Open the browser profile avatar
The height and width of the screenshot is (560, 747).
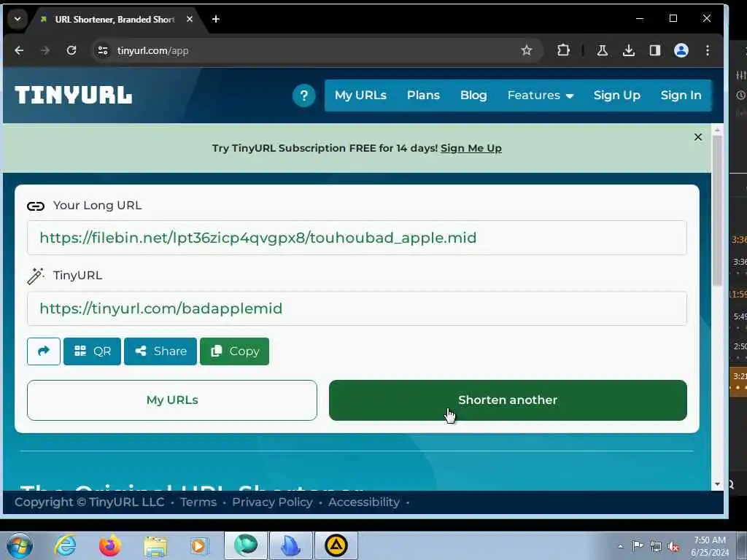click(681, 50)
